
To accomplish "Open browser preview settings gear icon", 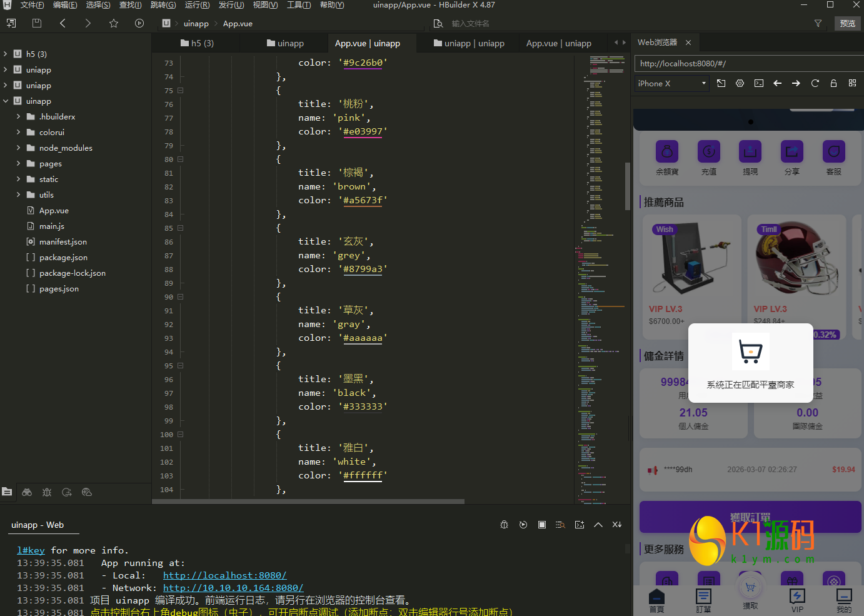I will click(x=740, y=83).
